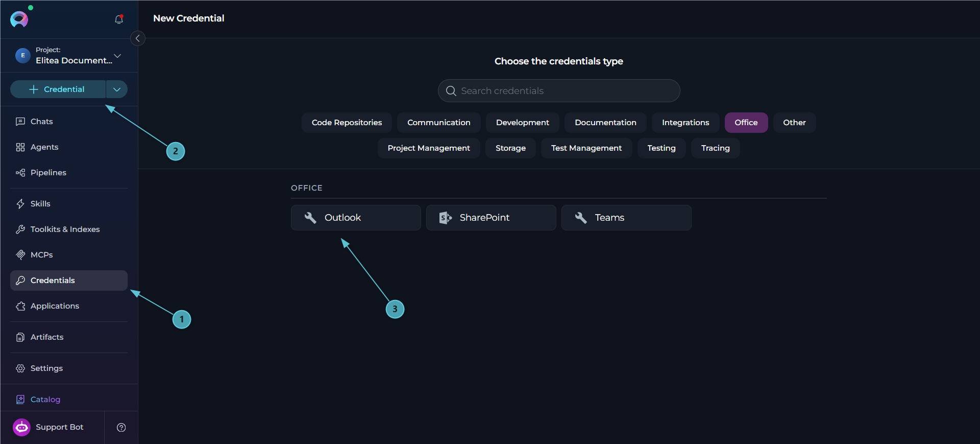Click the Agents grid icon
The image size is (980, 444).
[x=20, y=147]
